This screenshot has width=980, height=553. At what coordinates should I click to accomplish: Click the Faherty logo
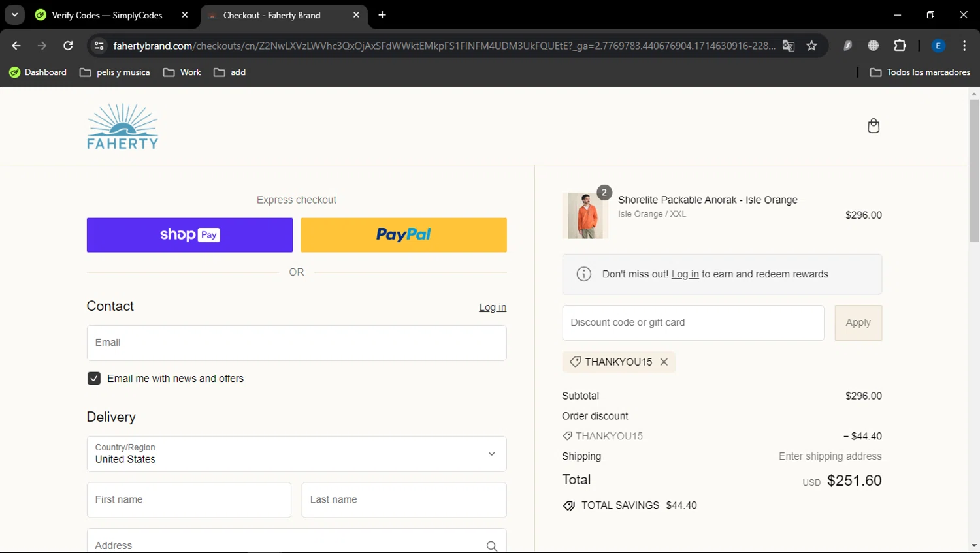[x=123, y=127]
